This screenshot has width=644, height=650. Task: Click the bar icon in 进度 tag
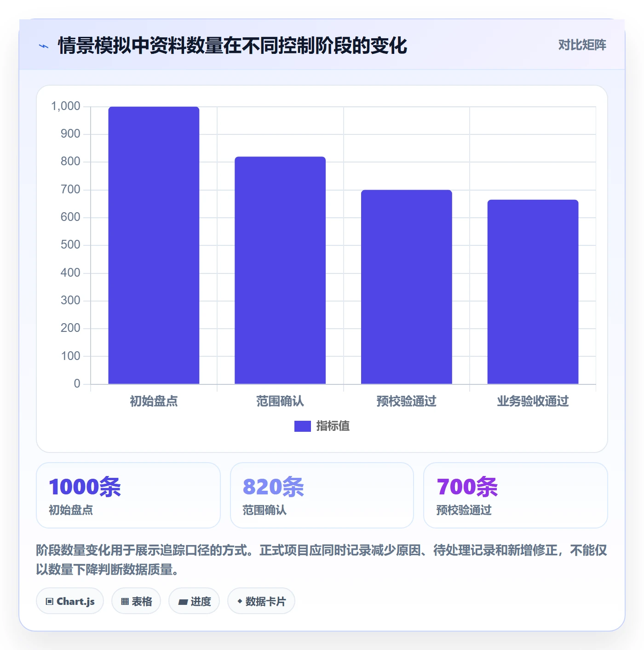pos(183,602)
